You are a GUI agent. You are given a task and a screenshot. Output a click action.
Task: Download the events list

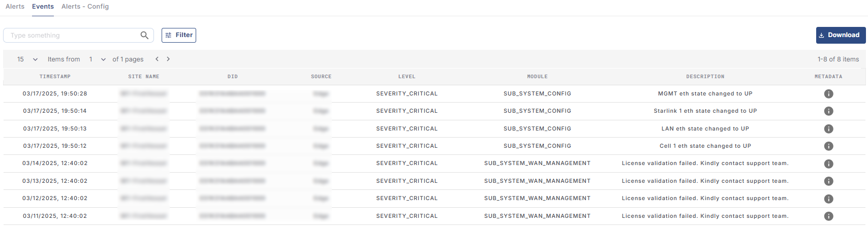pos(841,35)
